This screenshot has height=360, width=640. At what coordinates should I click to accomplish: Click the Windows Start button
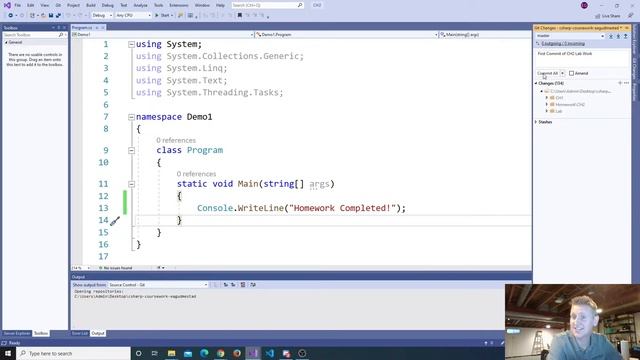[x=8, y=353]
